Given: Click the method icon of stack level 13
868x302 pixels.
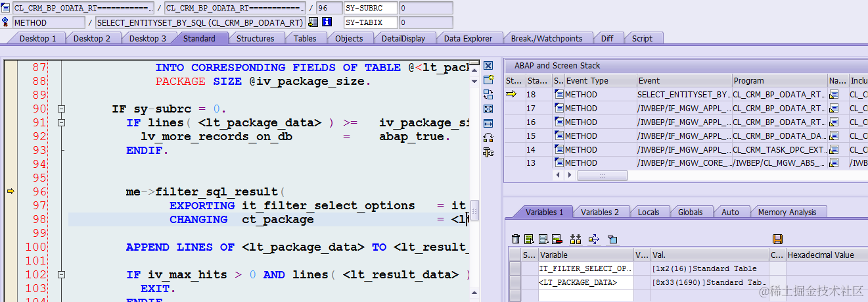Looking at the screenshot, I should (559, 163).
